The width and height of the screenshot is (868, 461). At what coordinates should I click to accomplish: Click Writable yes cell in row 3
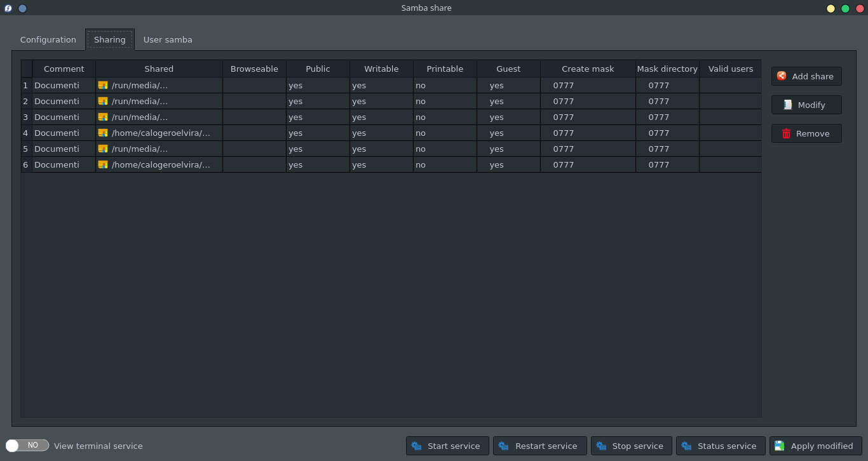[x=381, y=117]
